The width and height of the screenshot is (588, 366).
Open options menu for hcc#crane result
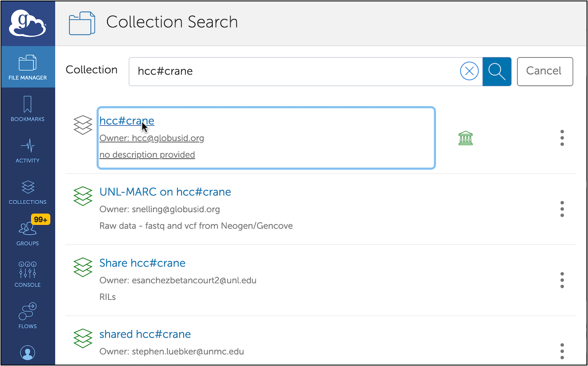(x=562, y=138)
